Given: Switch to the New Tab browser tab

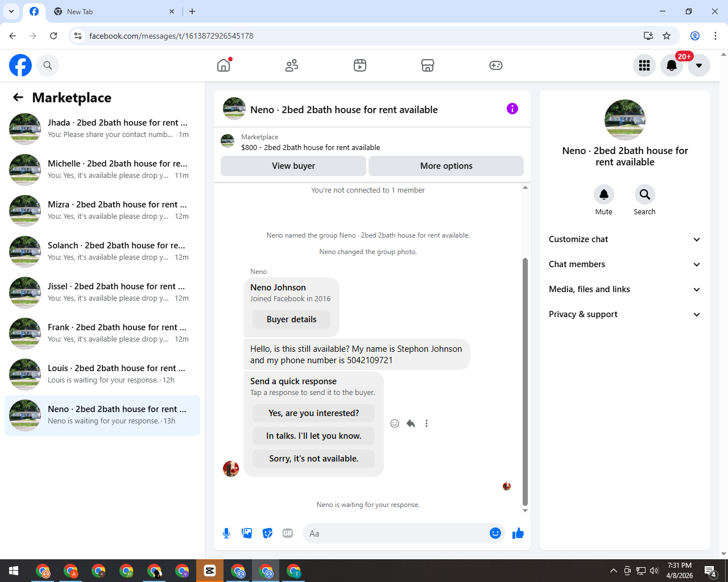Looking at the screenshot, I should 114,11.
